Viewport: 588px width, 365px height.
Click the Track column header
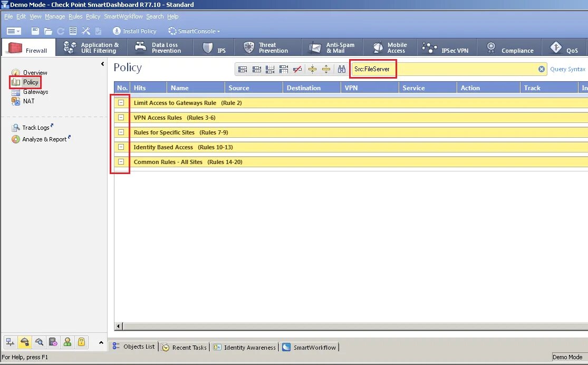549,88
